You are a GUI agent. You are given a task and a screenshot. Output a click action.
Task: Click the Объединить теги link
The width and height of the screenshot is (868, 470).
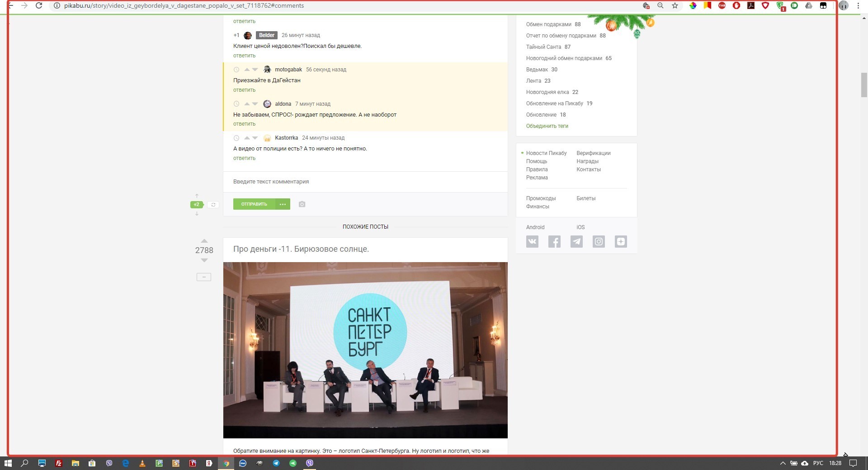point(547,126)
